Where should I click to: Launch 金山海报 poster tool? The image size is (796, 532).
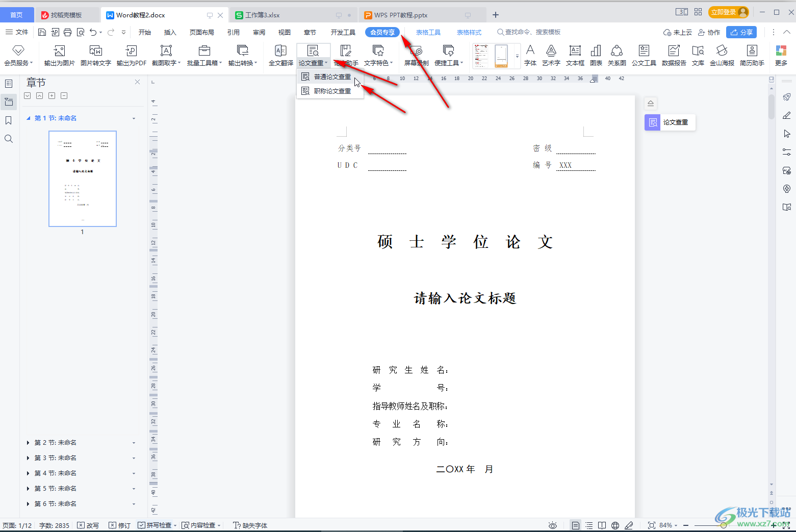click(722, 56)
